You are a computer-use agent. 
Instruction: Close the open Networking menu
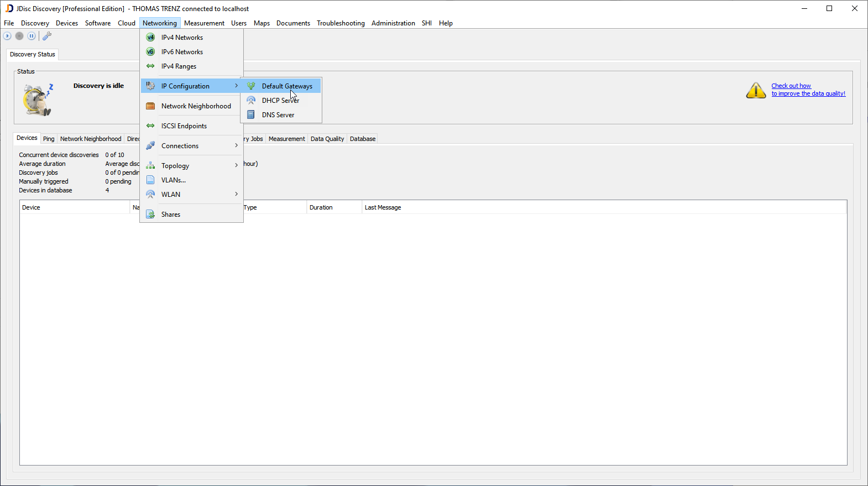[160, 23]
